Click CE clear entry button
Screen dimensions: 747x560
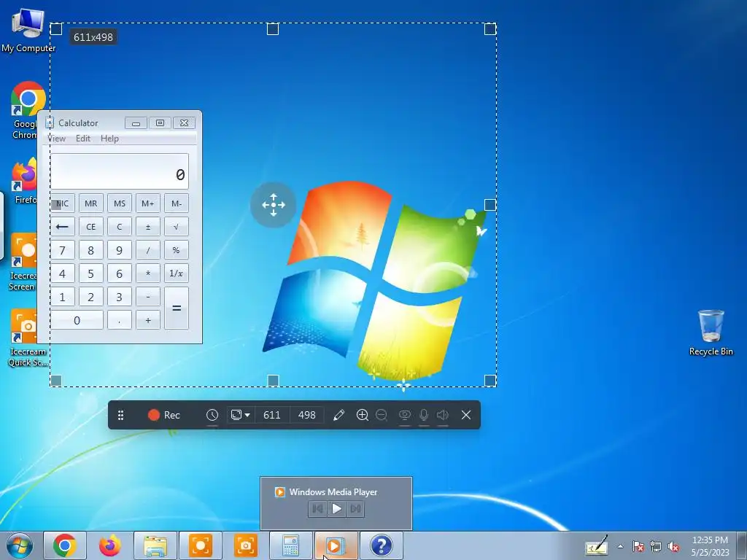click(91, 227)
